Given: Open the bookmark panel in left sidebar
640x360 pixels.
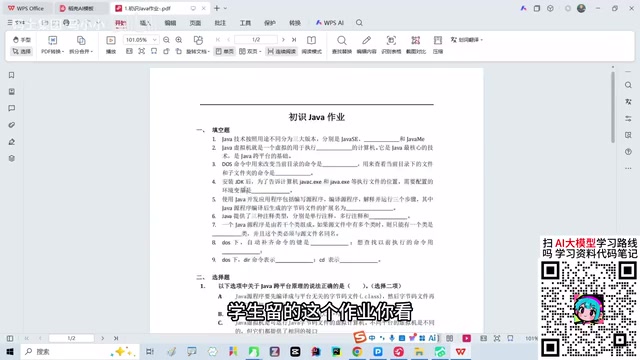Looking at the screenshot, I should (11, 75).
